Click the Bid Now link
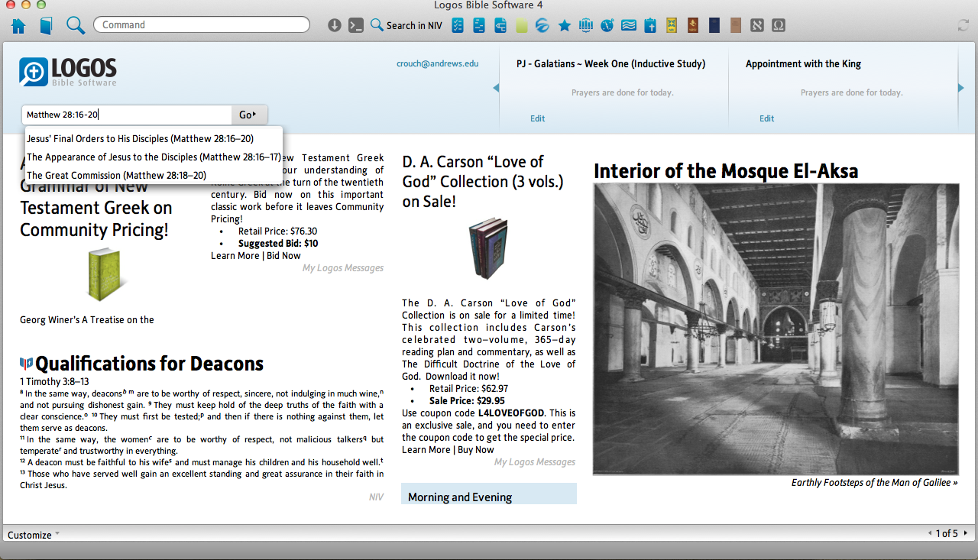This screenshot has height=560, width=978. click(283, 256)
